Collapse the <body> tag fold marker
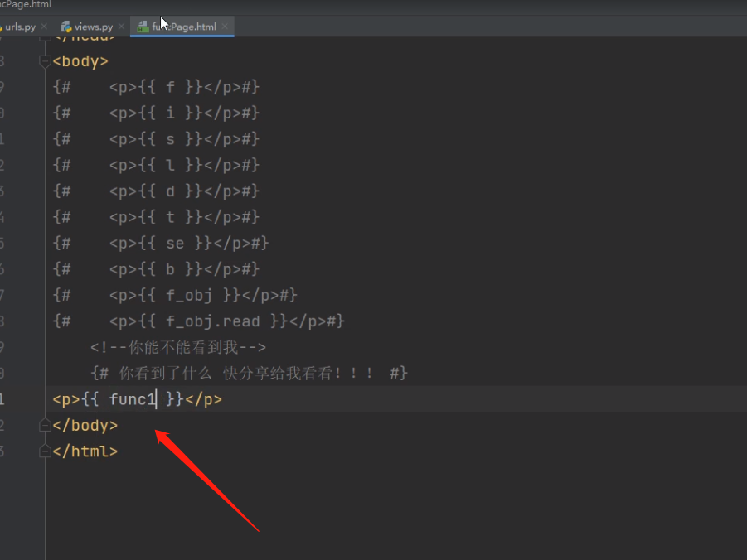Screen dimensions: 747x560 pyautogui.click(x=45, y=61)
